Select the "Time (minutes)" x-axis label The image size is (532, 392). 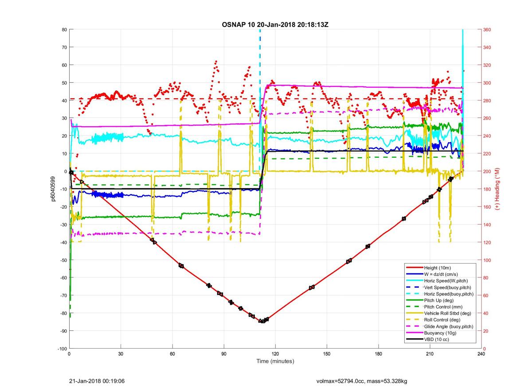[x=275, y=361]
